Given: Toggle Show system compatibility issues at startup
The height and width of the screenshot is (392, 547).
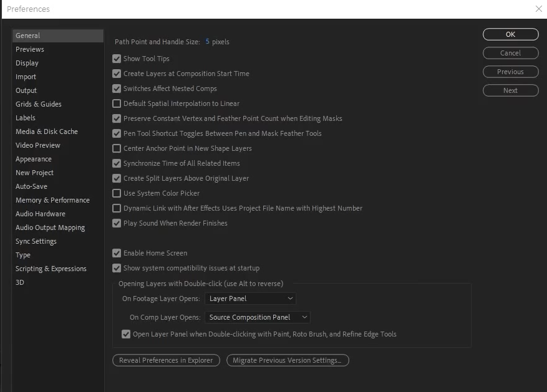Looking at the screenshot, I should pos(117,268).
